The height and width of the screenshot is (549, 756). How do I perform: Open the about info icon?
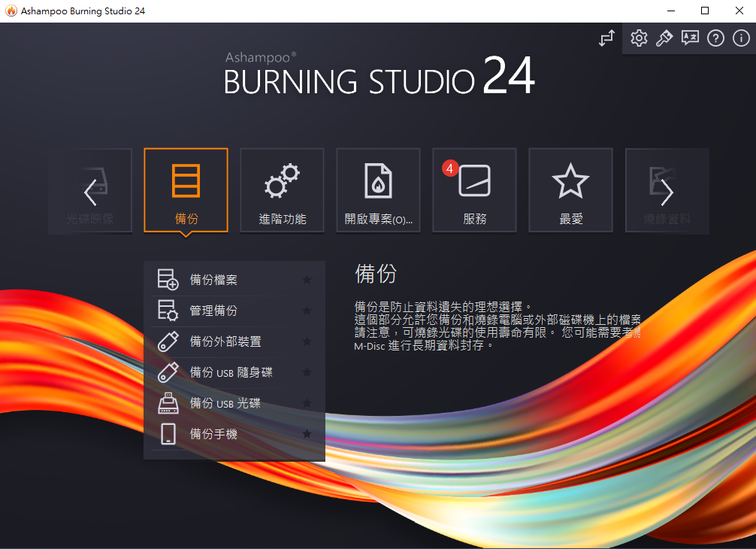[739, 38]
